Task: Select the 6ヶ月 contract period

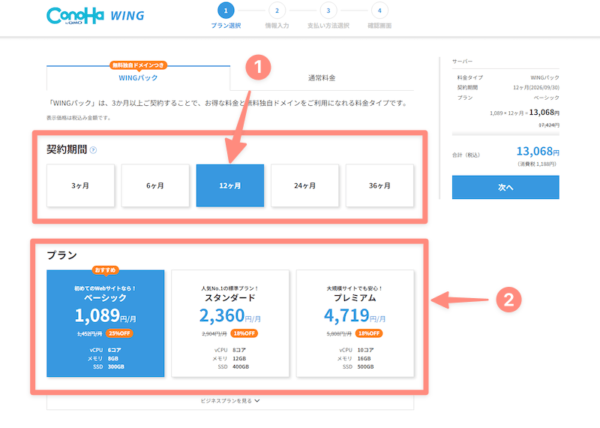Action: click(155, 185)
